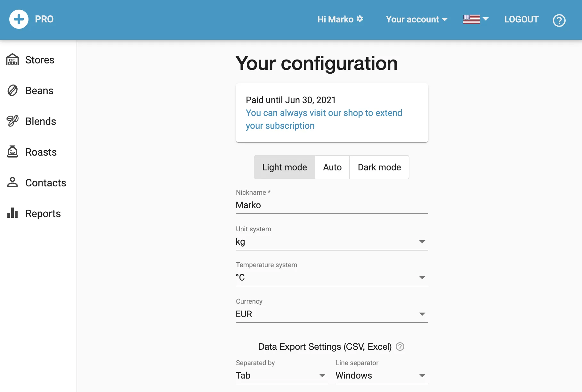The image size is (582, 392).
Task: Open the language flag selector
Action: (x=475, y=19)
